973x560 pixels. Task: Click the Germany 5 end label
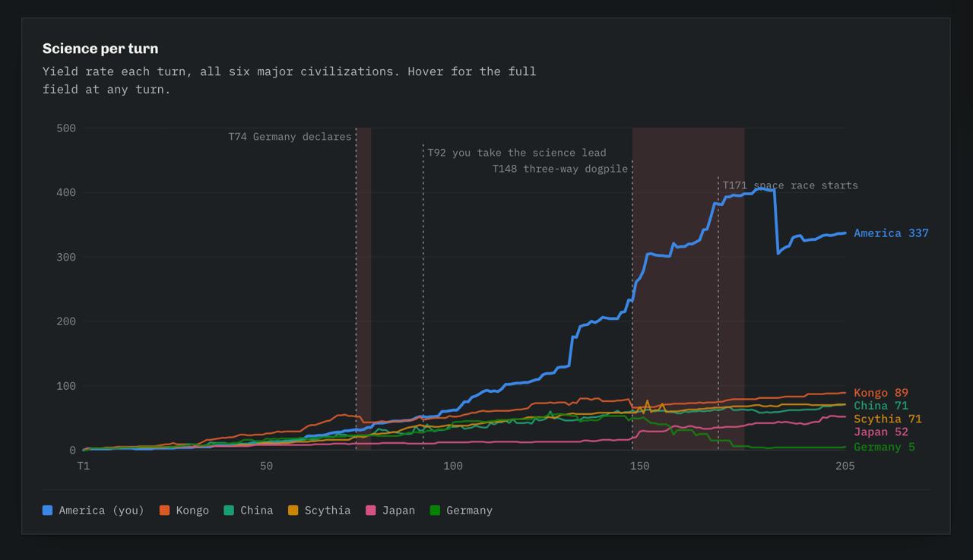(884, 447)
